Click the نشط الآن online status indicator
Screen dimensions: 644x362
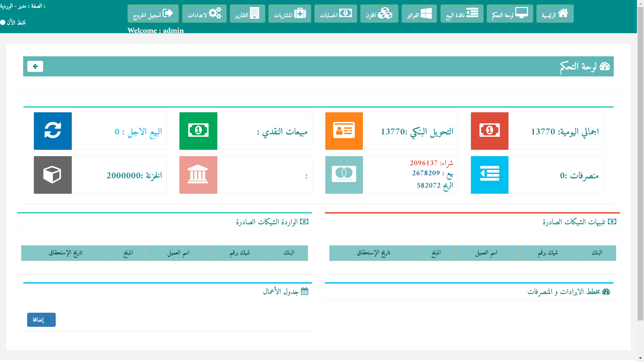13,22
